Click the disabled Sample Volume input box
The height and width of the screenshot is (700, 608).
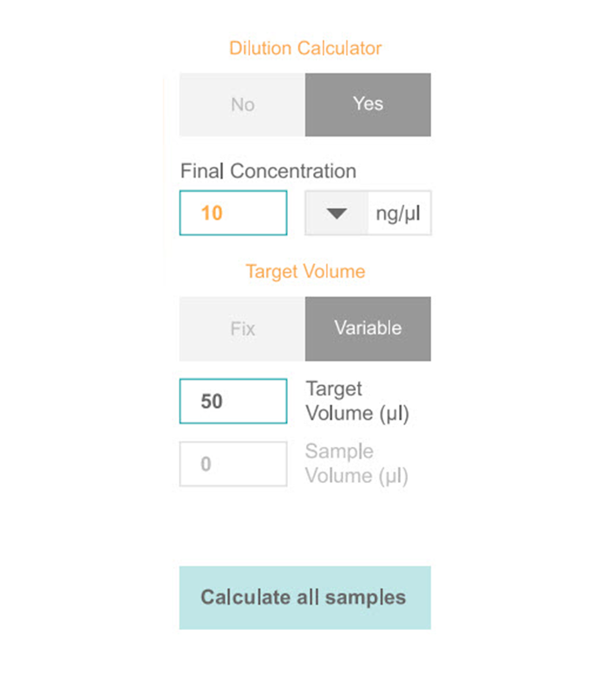click(x=233, y=464)
